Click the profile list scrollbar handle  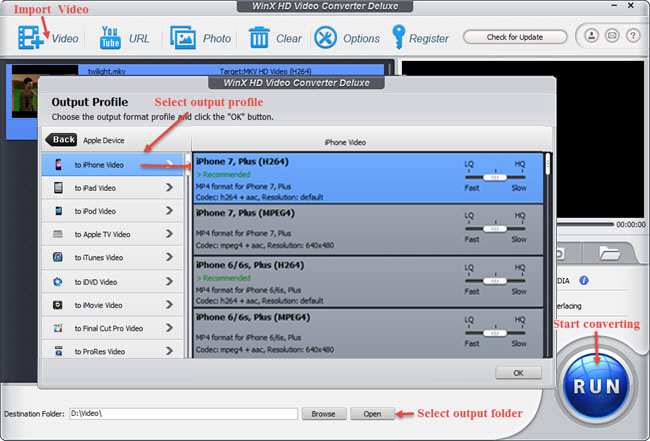pos(548,164)
